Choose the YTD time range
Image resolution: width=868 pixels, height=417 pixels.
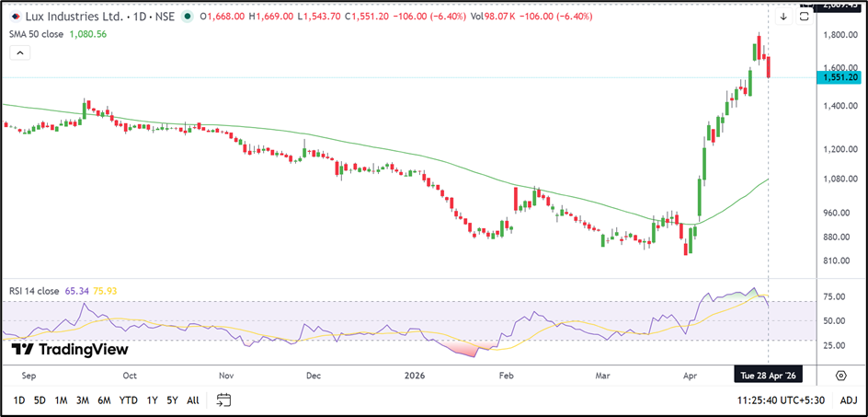[x=128, y=400]
